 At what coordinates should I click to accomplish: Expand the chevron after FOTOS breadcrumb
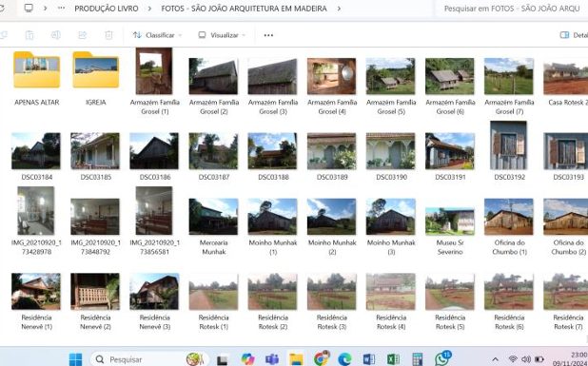pos(339,9)
